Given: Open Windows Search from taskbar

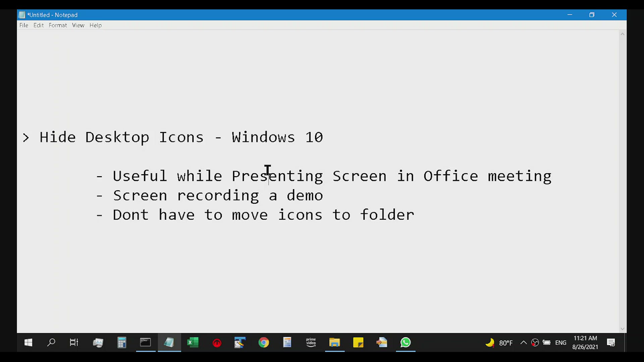Looking at the screenshot, I should pyautogui.click(x=51, y=343).
